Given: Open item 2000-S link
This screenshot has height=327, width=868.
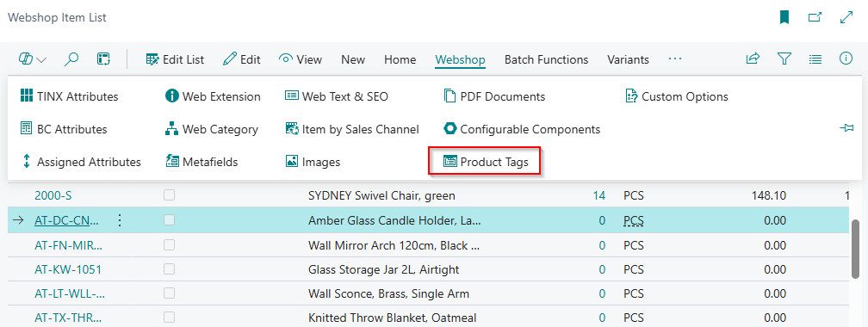Looking at the screenshot, I should (x=53, y=195).
